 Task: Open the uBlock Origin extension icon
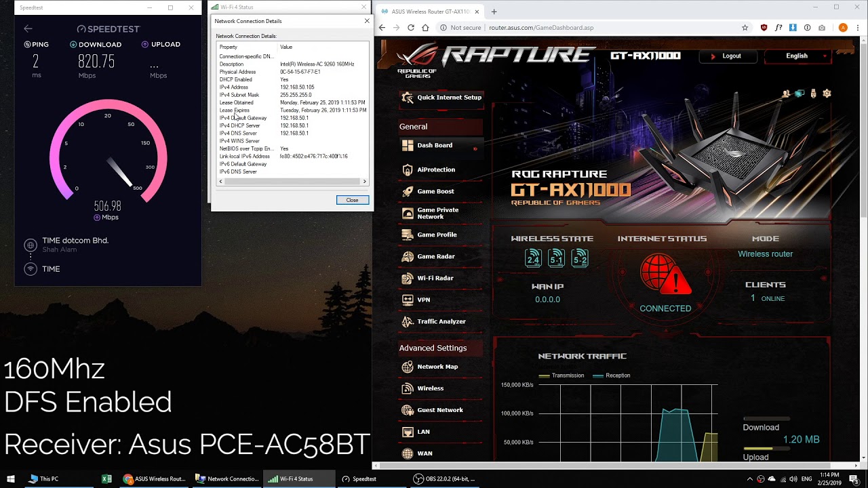point(764,28)
